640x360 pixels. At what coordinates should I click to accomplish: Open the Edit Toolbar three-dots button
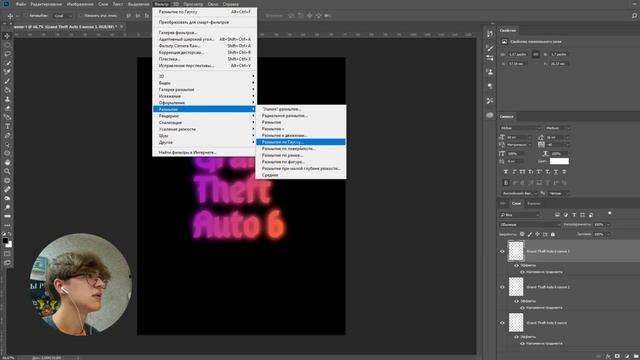point(7,225)
